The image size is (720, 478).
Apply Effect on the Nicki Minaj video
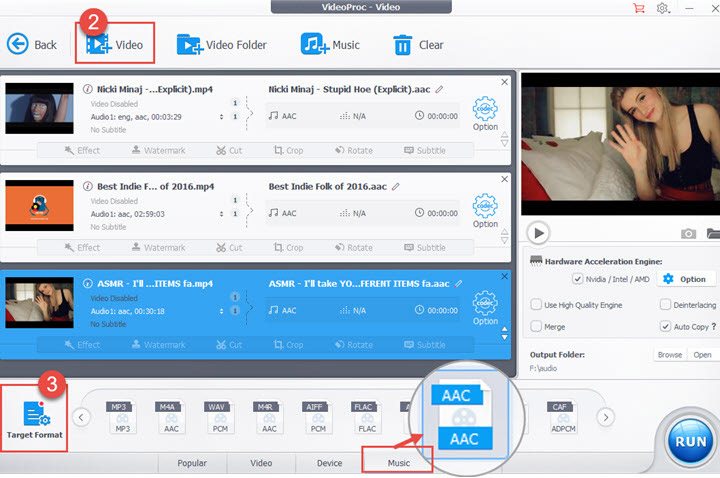click(x=82, y=150)
